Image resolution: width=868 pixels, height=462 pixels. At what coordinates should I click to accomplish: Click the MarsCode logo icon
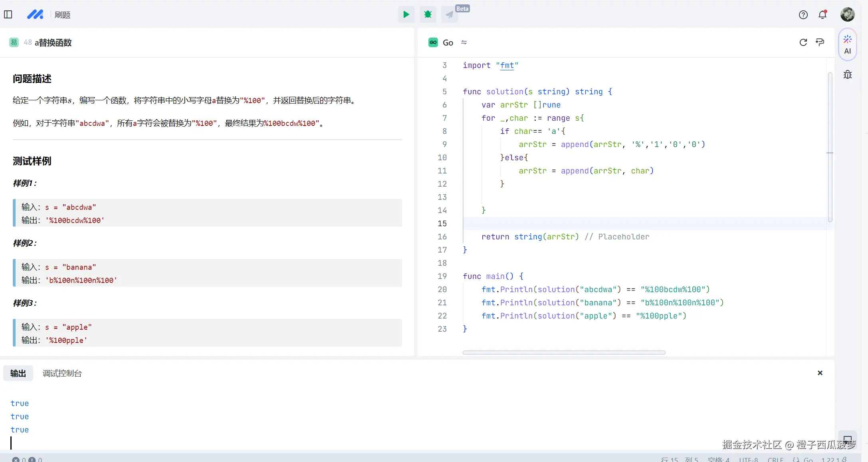pyautogui.click(x=35, y=14)
